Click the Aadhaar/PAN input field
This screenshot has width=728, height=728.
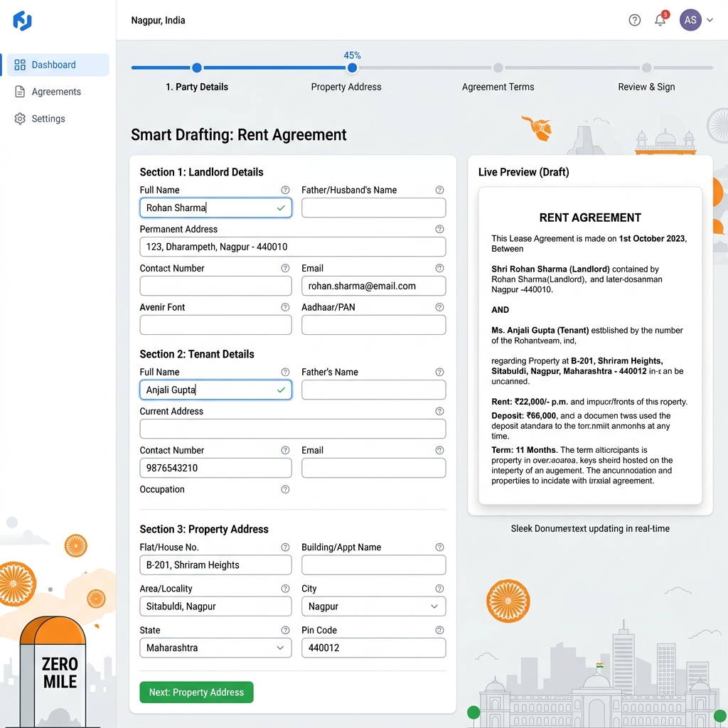click(373, 324)
